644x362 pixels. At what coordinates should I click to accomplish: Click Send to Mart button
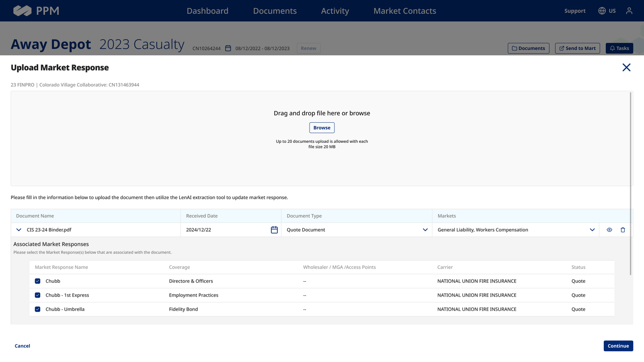578,48
